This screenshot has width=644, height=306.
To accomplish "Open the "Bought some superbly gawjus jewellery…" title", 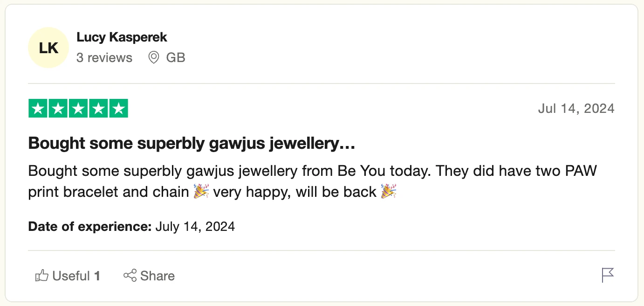I will point(192,144).
